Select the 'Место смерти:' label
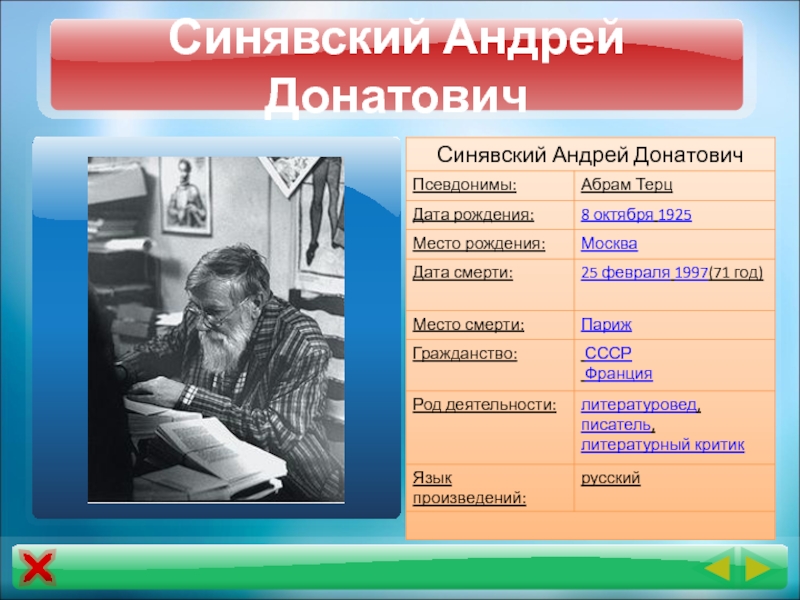The height and width of the screenshot is (600, 800). pos(468,324)
